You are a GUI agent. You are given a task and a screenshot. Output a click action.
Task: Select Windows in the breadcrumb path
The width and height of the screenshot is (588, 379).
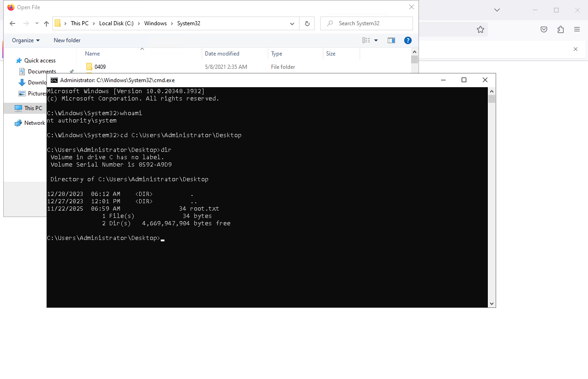[x=155, y=23]
